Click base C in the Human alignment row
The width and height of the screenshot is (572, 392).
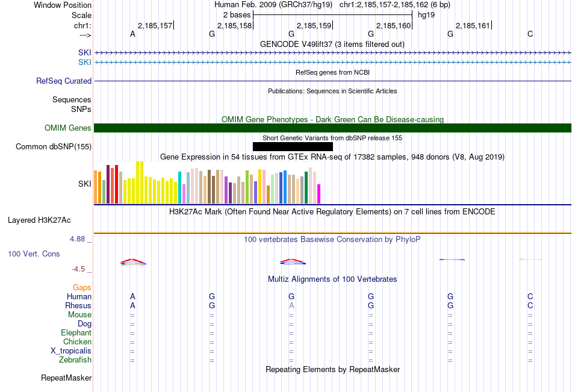click(530, 296)
